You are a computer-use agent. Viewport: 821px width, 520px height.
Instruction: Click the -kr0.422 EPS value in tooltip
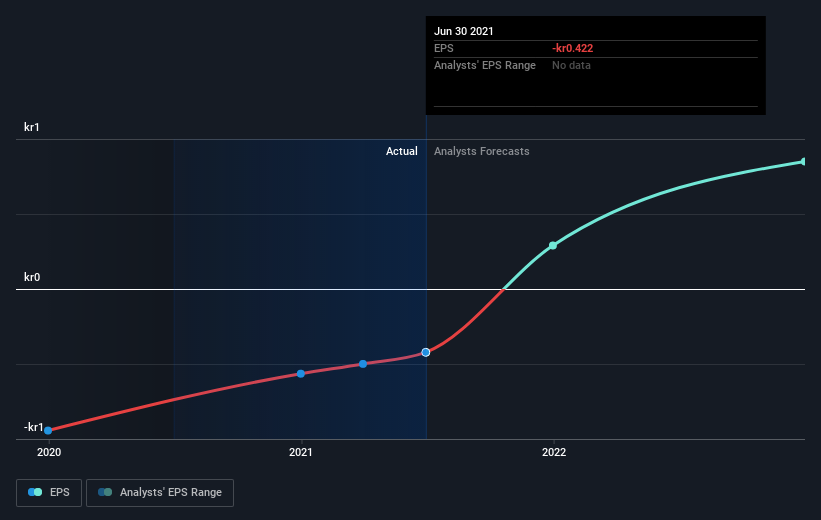pyautogui.click(x=572, y=48)
